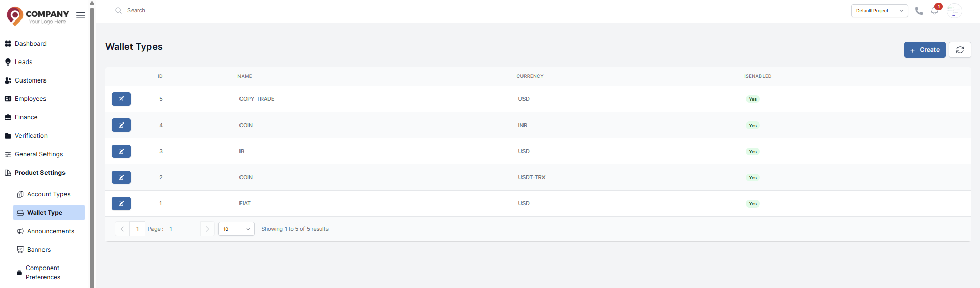This screenshot has width=980, height=288.
Task: Go to Announcements menu item
Action: coord(50,231)
